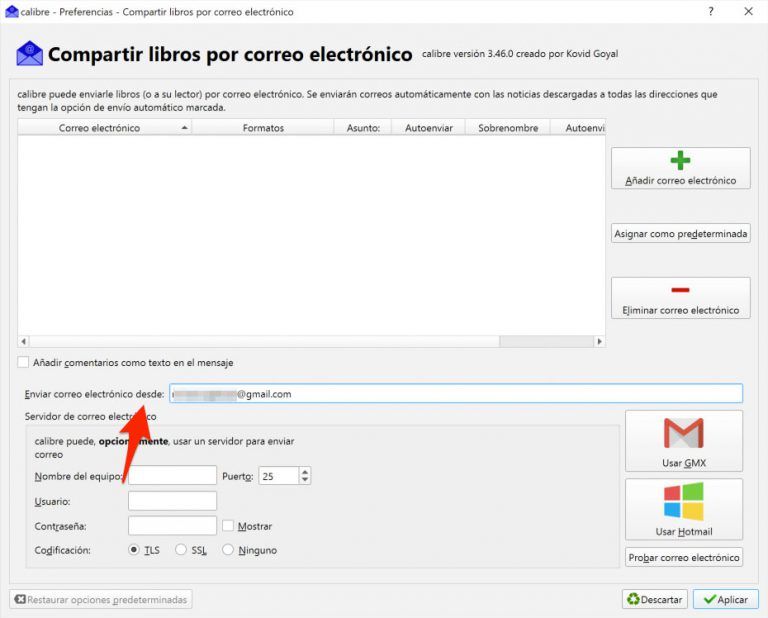The width and height of the screenshot is (768, 618).
Task: Click the recycle icon on Descartar
Action: [x=633, y=599]
